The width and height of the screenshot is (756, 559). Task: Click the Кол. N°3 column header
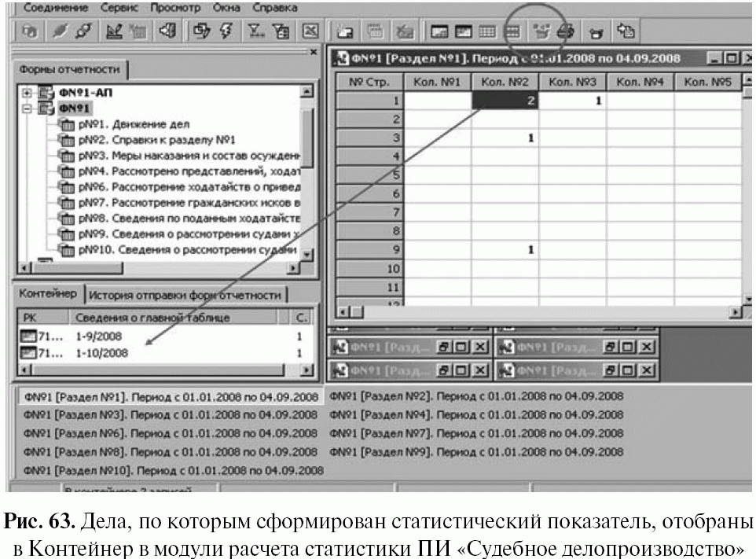tap(572, 82)
